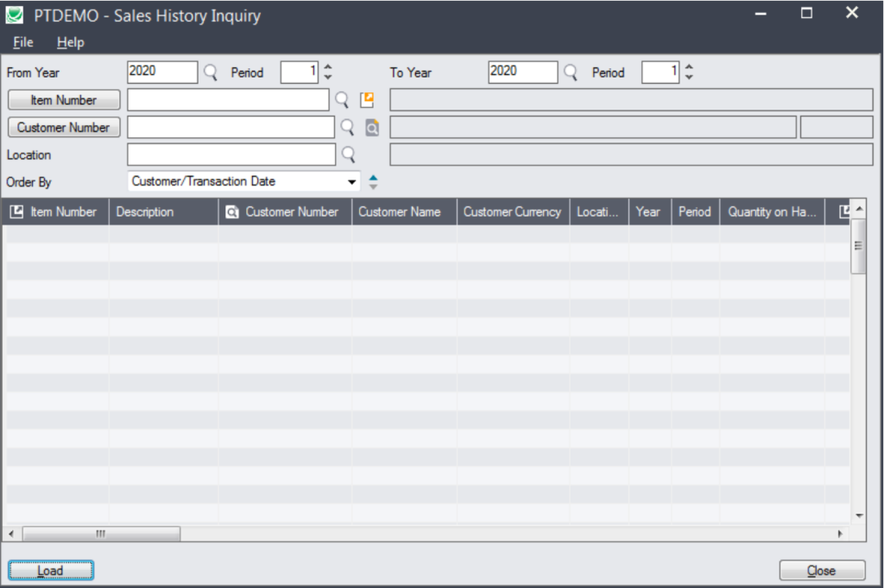Screen dimensions: 884x588
Task: Click the Close button at bottom right
Action: click(822, 571)
